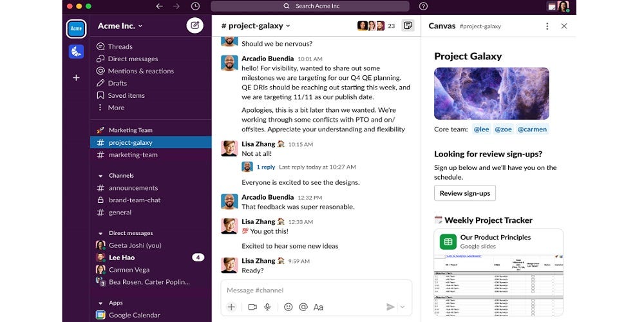Start a video clip with the camera icon
Viewport: 644px width, 322px height.
[x=252, y=307]
